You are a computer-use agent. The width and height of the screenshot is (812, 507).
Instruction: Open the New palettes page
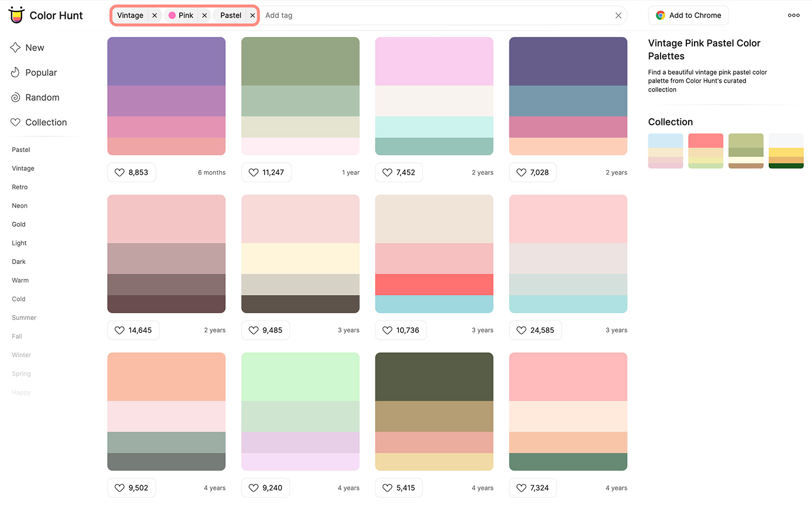[28, 48]
